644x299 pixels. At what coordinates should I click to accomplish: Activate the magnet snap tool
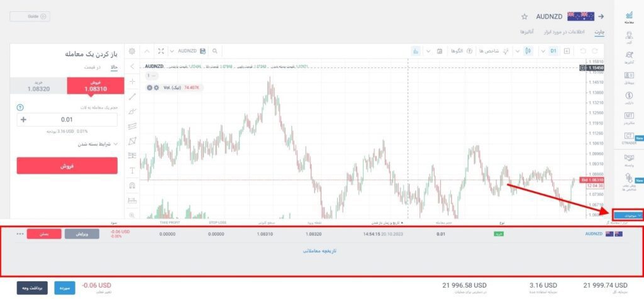tap(132, 186)
